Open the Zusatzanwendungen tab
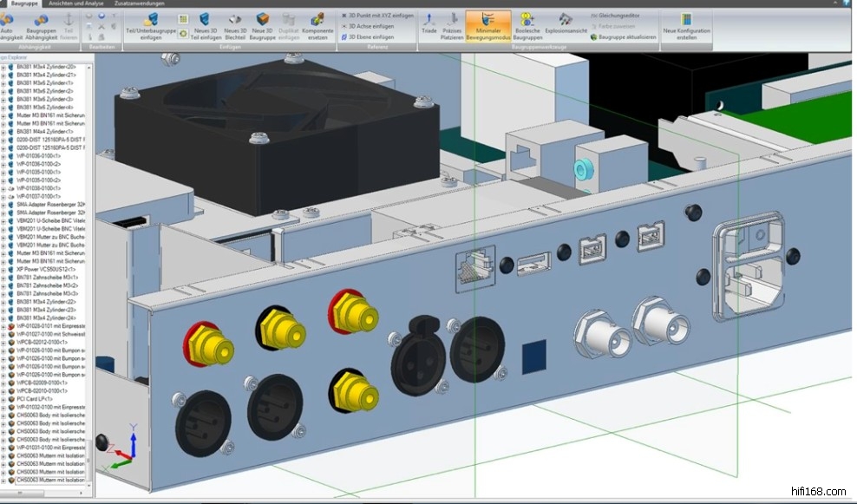Viewport: 857px width, 504px height. 140,3
